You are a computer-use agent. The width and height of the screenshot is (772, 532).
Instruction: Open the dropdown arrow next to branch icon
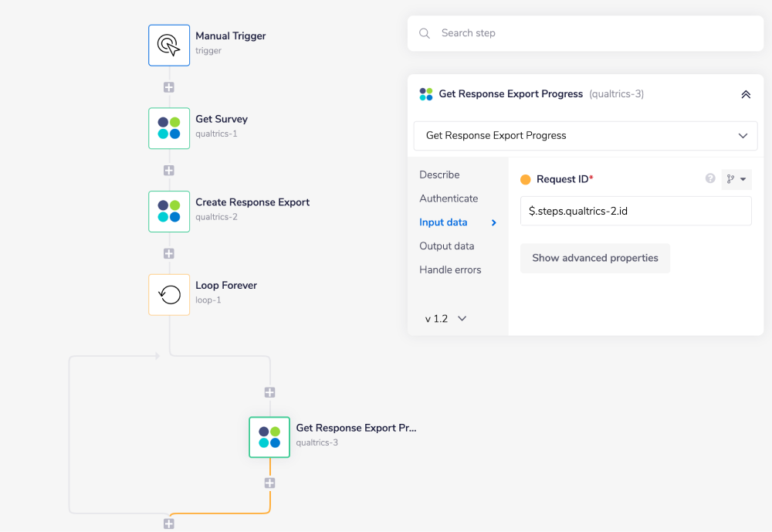tap(743, 179)
